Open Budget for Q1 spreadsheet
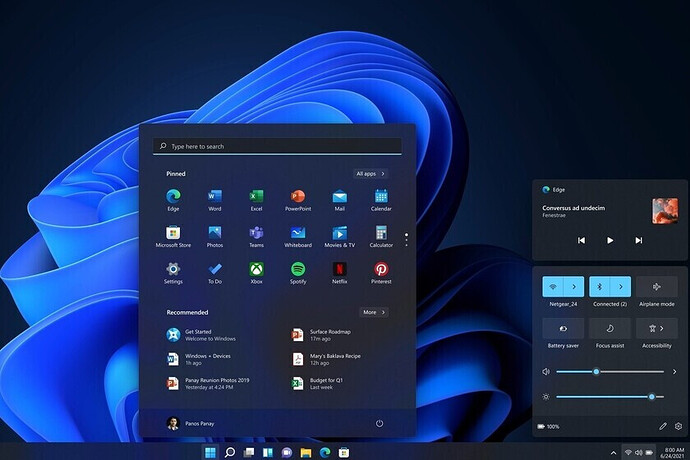The image size is (690, 460). click(317, 383)
